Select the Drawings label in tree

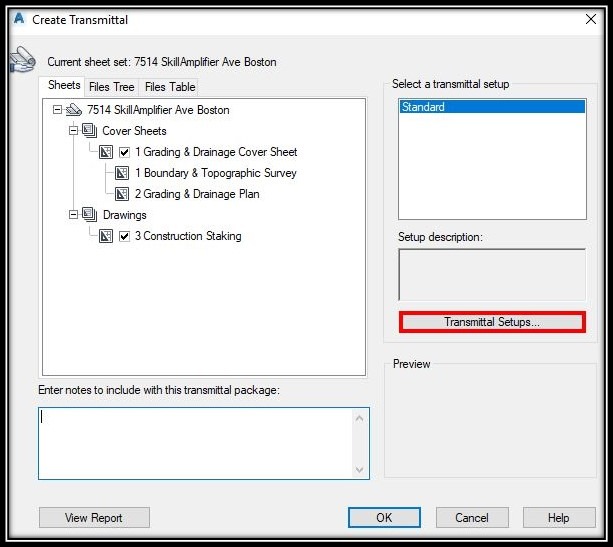coord(124,215)
